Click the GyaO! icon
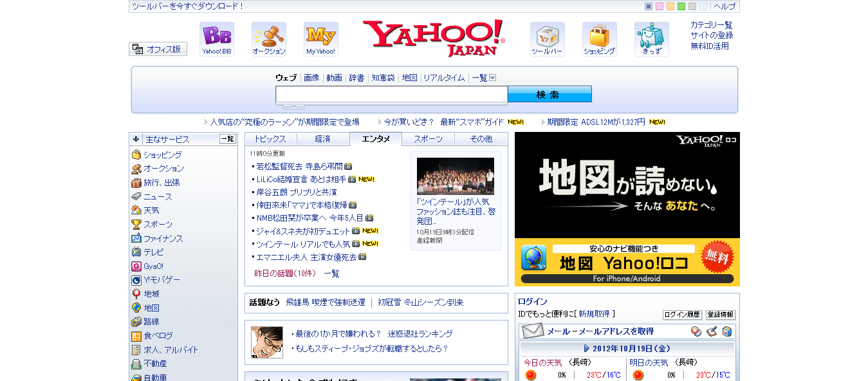 [136, 266]
